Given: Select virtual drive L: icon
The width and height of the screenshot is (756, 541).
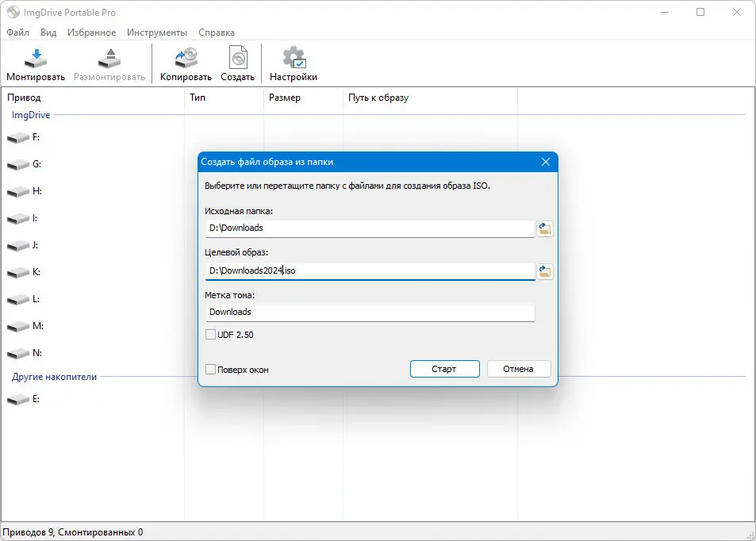Looking at the screenshot, I should point(18,300).
